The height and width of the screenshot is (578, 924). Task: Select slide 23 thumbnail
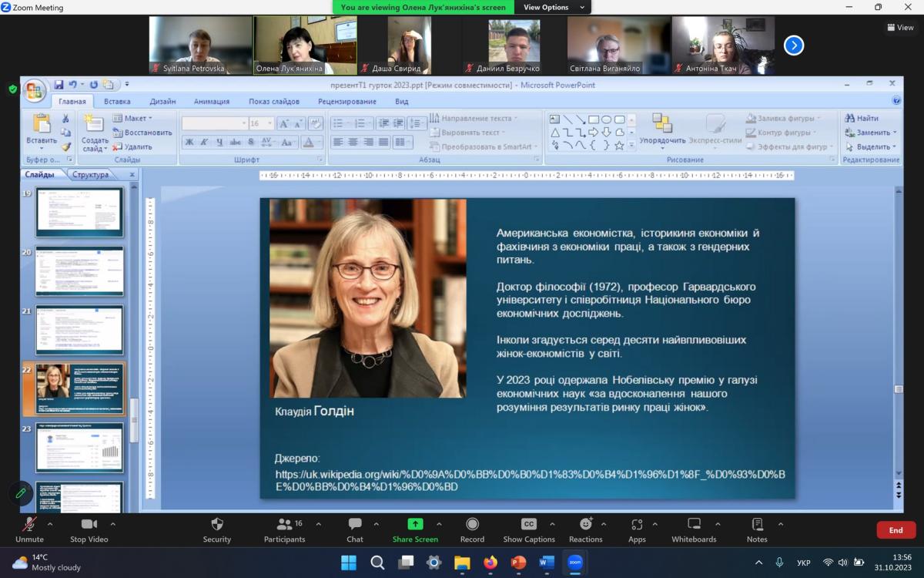tap(79, 448)
